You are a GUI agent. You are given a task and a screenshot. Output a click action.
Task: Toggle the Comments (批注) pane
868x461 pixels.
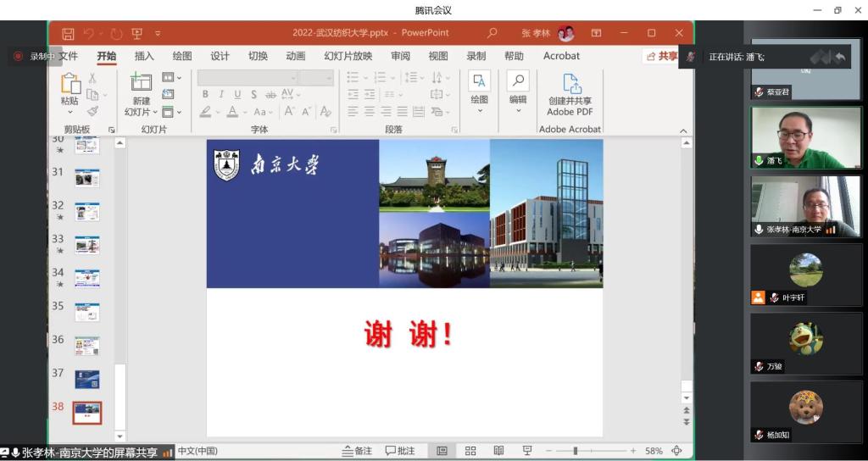pos(400,451)
